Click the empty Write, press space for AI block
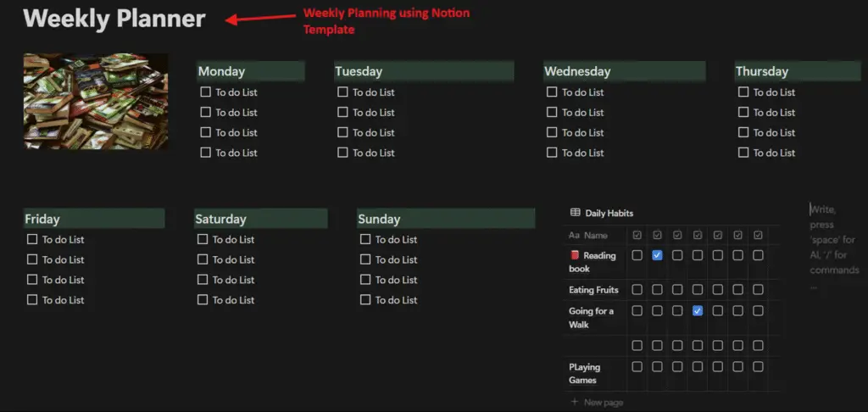 [x=833, y=248]
